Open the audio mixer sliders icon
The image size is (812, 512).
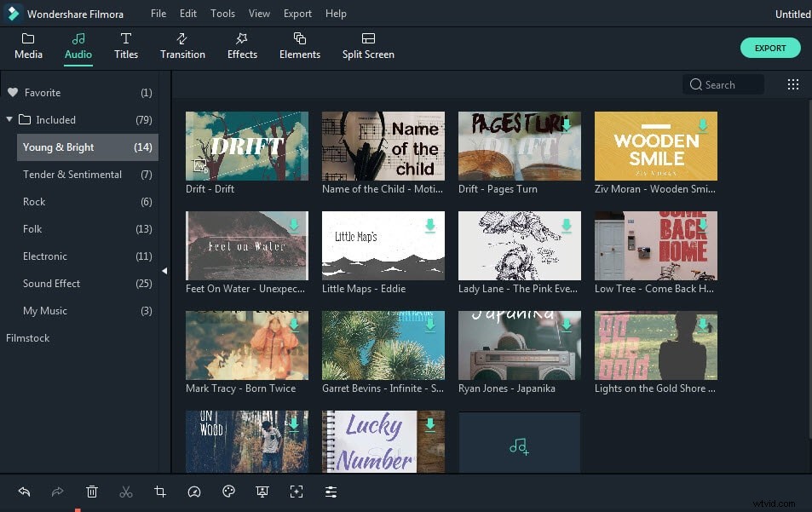coord(331,492)
